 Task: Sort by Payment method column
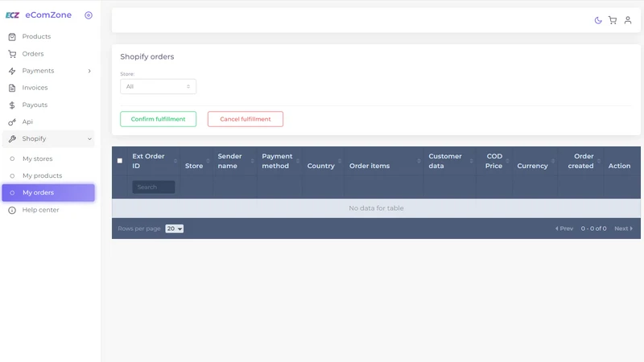pos(298,161)
